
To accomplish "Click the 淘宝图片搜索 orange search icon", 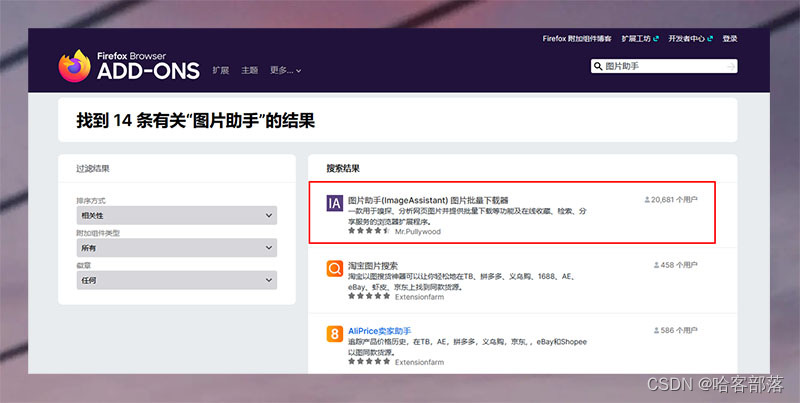I will pos(335,269).
